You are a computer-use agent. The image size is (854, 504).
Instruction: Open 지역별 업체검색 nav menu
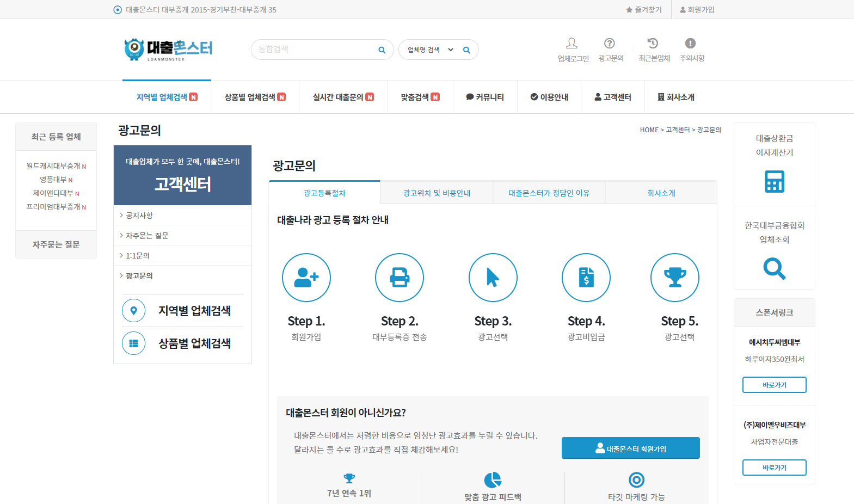click(167, 97)
